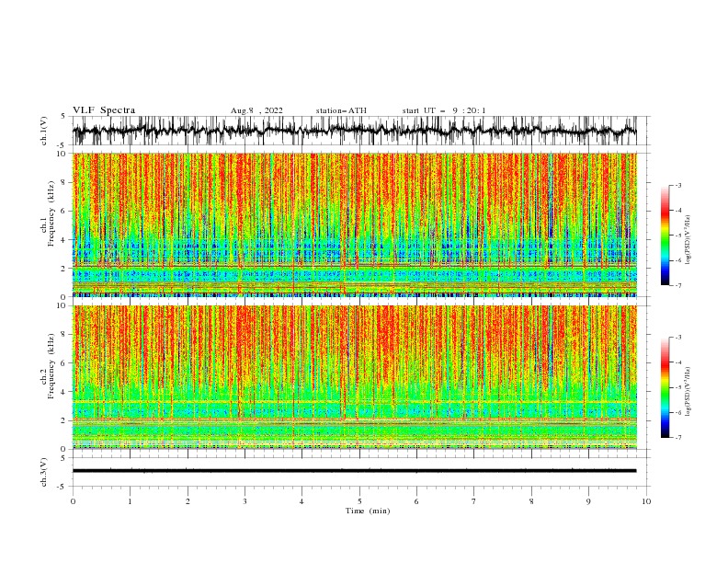Click the "9" tick on the time axis
Image resolution: width=728 pixels, height=563 pixels.
point(588,501)
